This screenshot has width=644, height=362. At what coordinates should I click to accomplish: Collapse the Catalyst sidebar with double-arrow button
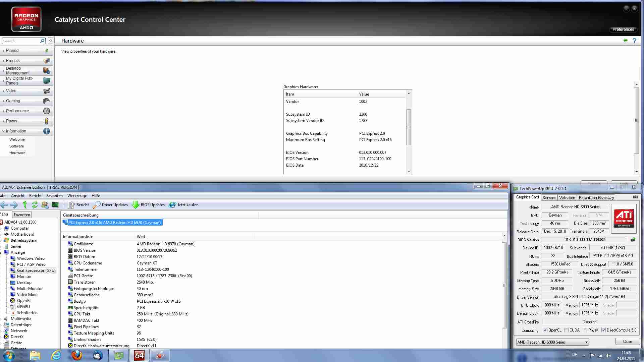[51, 41]
